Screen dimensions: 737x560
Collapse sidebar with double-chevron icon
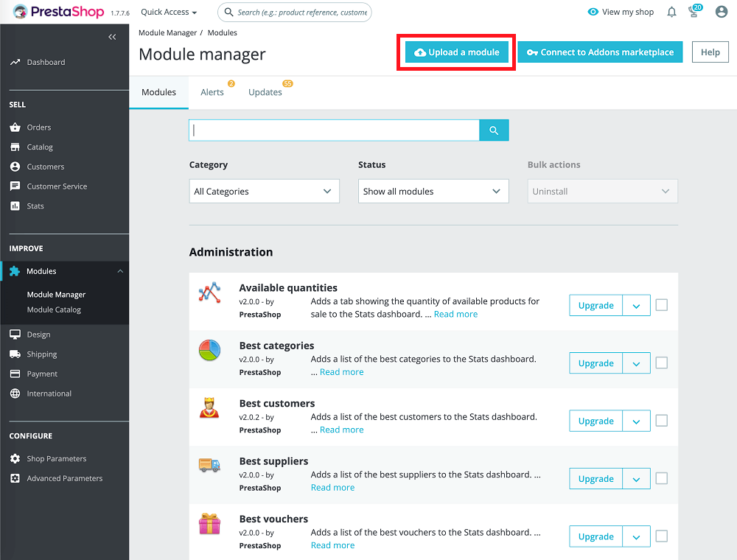pyautogui.click(x=112, y=37)
